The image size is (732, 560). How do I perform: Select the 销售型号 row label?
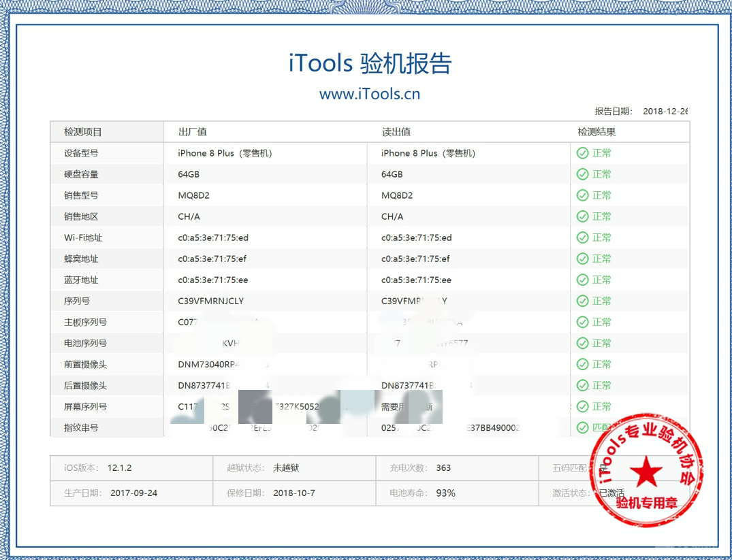81,195
